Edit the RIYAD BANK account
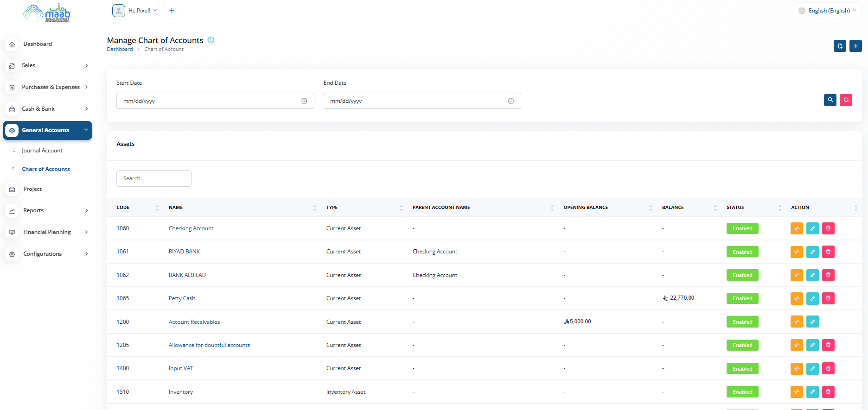 pyautogui.click(x=812, y=252)
